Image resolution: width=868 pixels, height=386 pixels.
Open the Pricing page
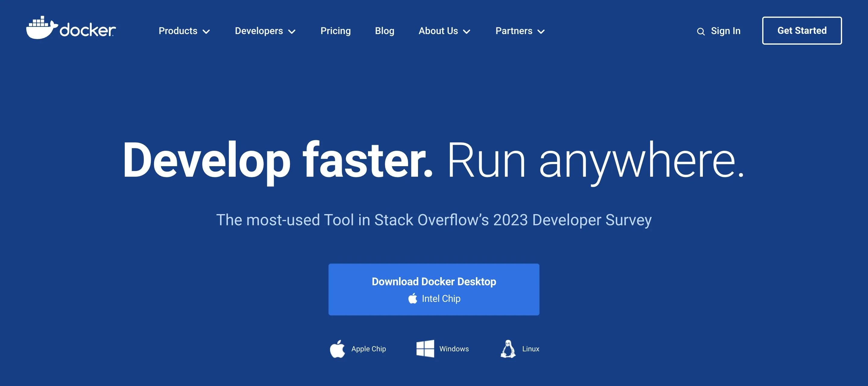point(336,31)
